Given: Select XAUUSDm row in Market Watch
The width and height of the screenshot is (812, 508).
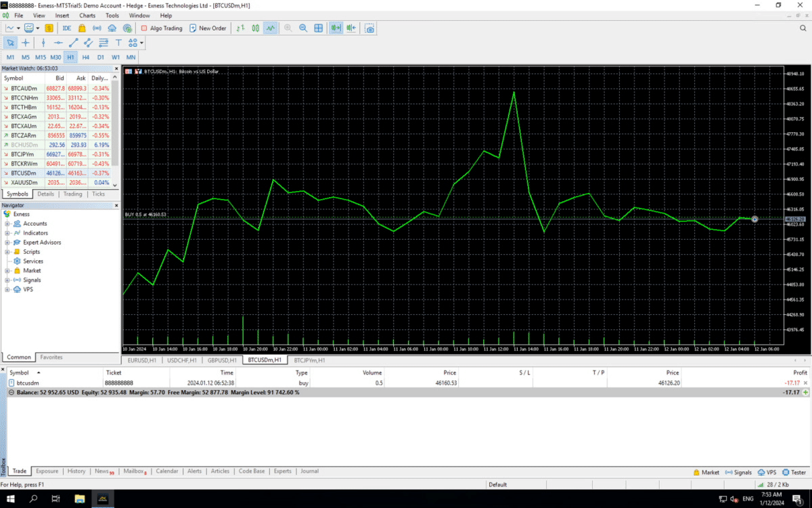Looking at the screenshot, I should pyautogui.click(x=56, y=183).
